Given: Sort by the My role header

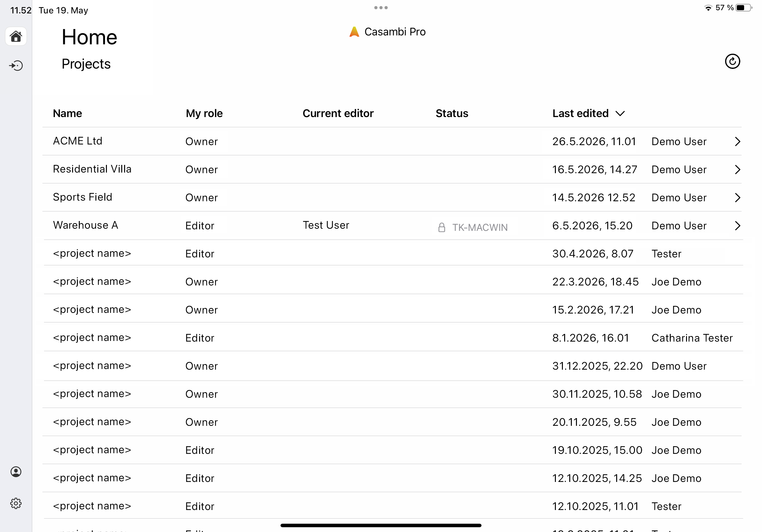Looking at the screenshot, I should 204,114.
